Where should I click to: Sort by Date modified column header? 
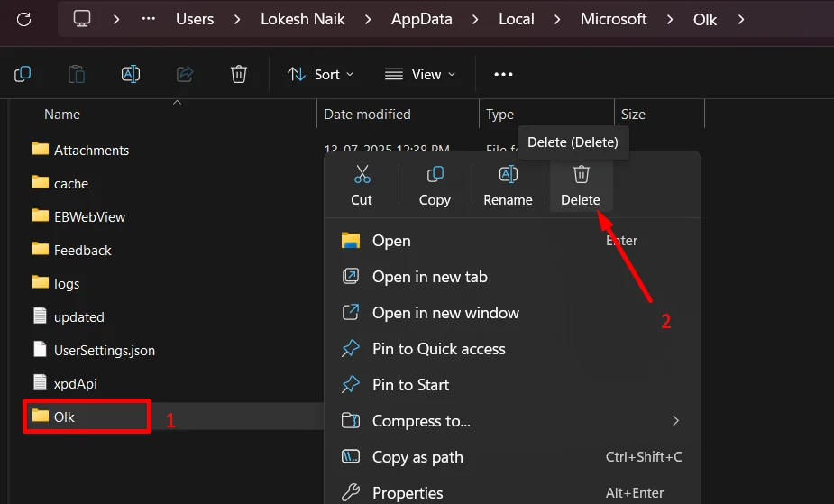pos(367,115)
